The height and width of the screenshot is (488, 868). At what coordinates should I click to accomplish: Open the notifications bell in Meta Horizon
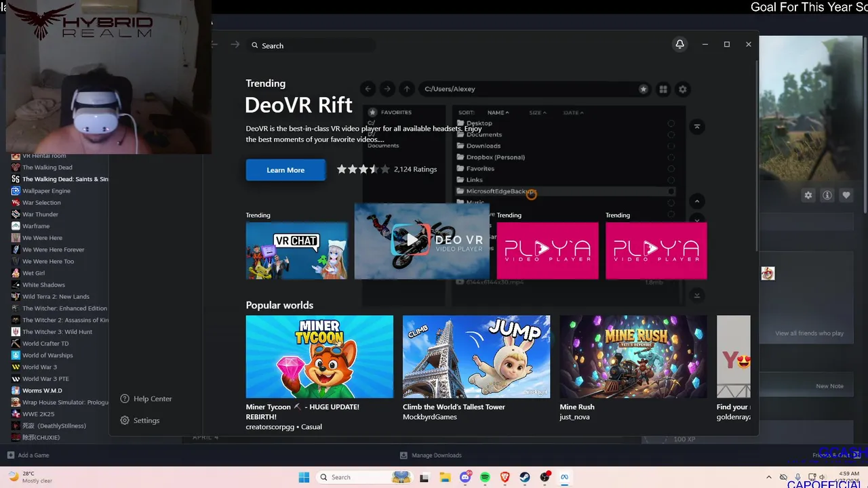679,44
